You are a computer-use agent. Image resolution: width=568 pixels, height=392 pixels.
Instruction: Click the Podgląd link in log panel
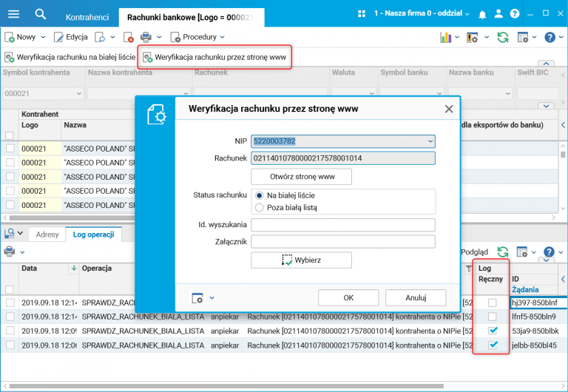474,251
